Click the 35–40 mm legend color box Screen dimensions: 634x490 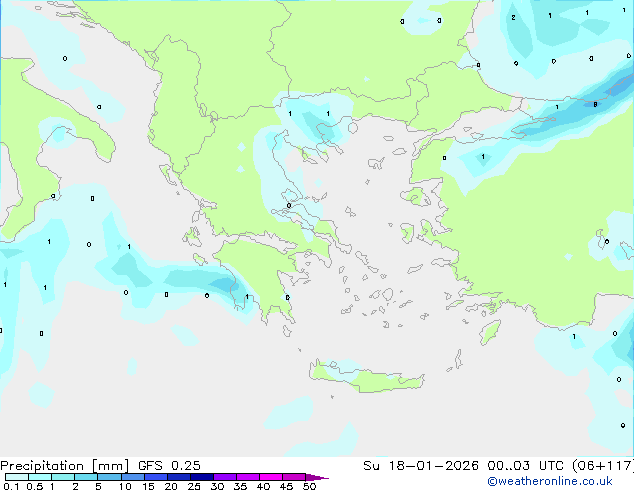[x=247, y=477]
